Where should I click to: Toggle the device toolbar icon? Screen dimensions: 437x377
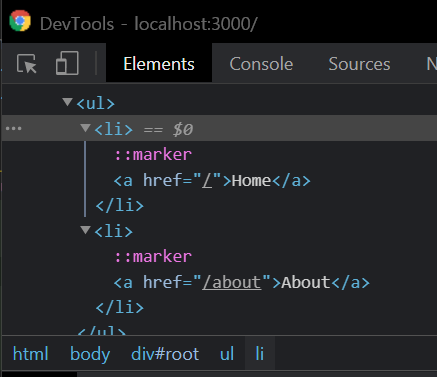click(67, 63)
